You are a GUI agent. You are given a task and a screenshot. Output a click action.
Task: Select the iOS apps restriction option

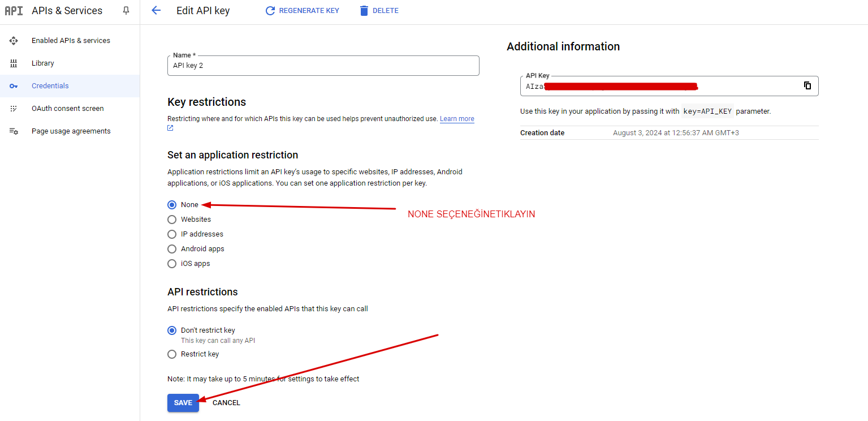pyautogui.click(x=172, y=264)
